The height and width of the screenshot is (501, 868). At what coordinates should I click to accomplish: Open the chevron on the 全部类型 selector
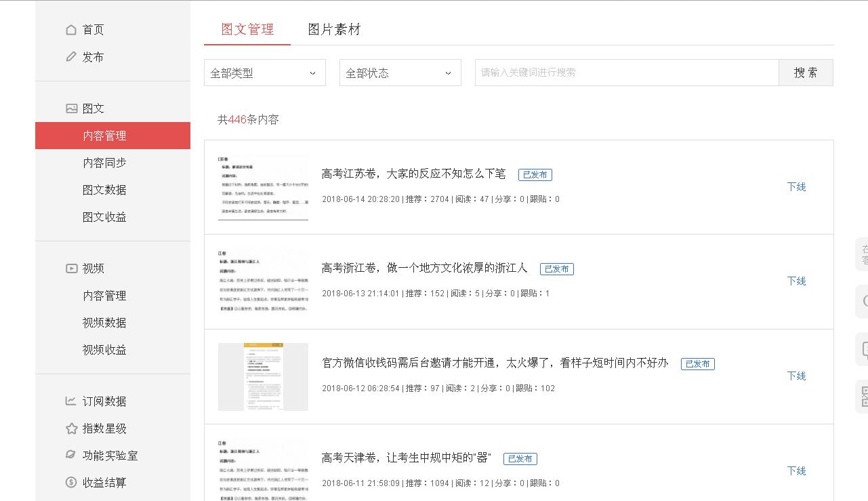click(312, 73)
